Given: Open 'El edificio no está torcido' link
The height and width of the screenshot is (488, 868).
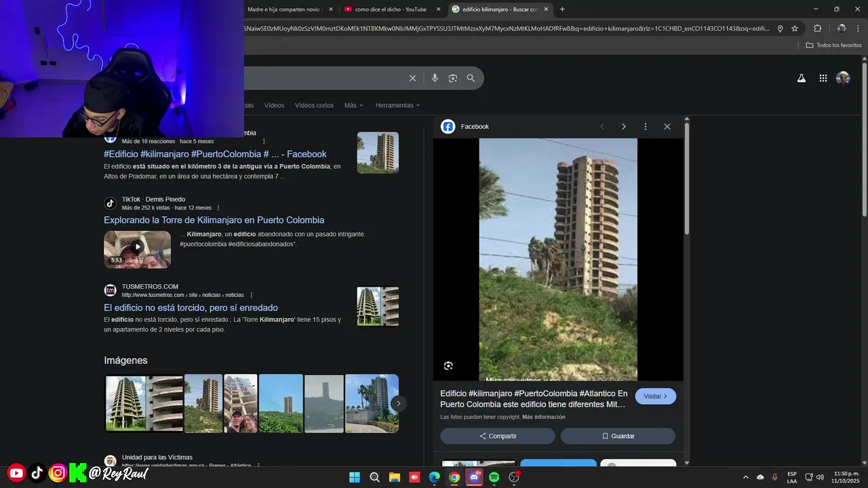Looking at the screenshot, I should [191, 308].
